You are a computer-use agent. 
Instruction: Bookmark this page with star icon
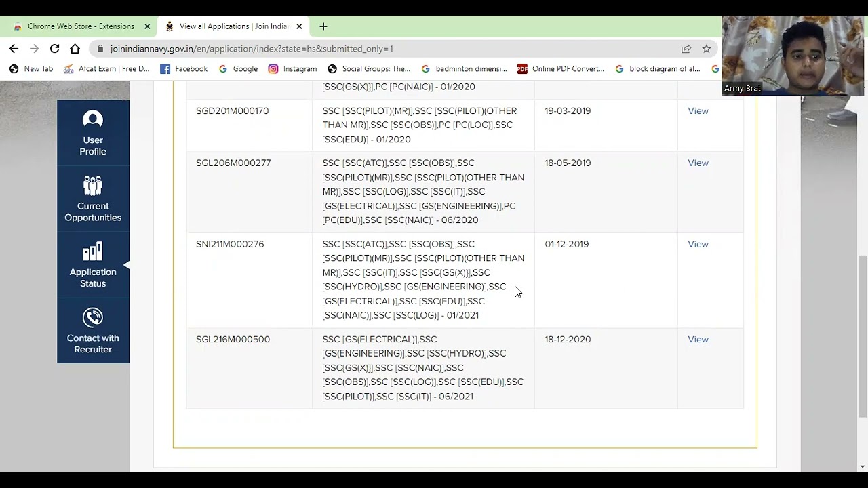[x=707, y=49]
